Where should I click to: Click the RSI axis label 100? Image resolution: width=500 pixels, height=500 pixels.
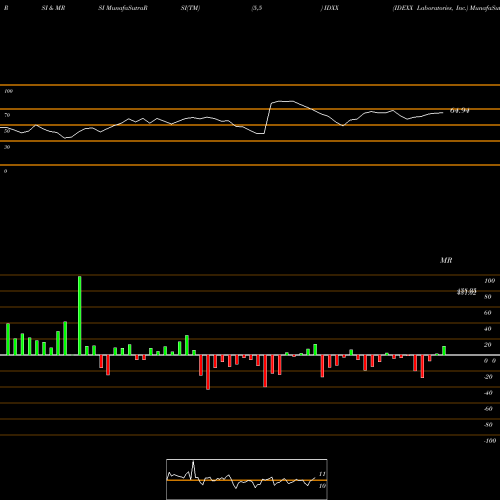click(x=9, y=91)
